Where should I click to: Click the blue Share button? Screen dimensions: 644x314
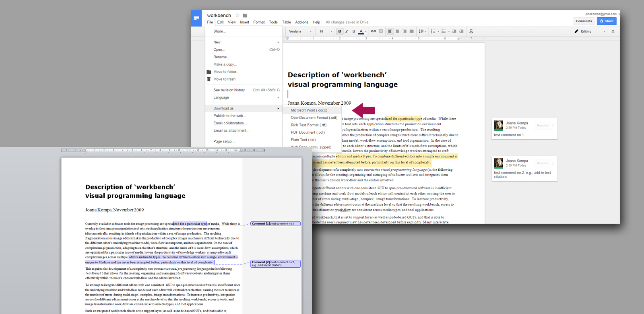pos(607,21)
